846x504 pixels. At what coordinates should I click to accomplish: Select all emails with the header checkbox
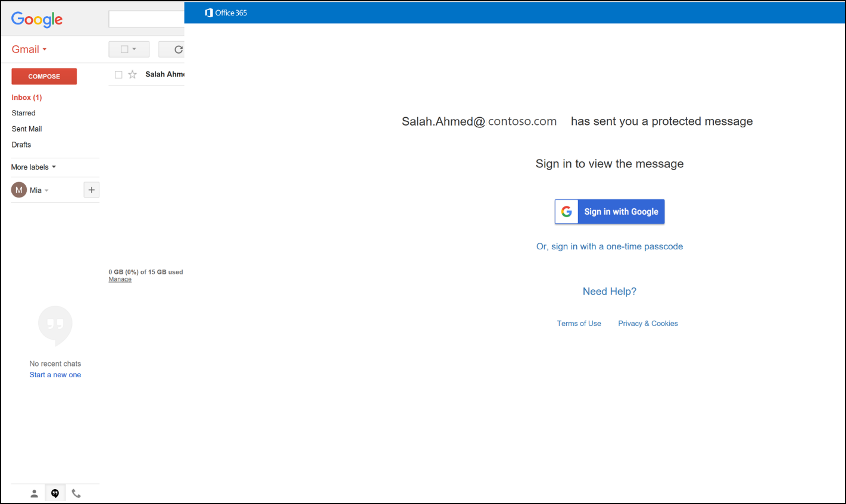click(124, 49)
